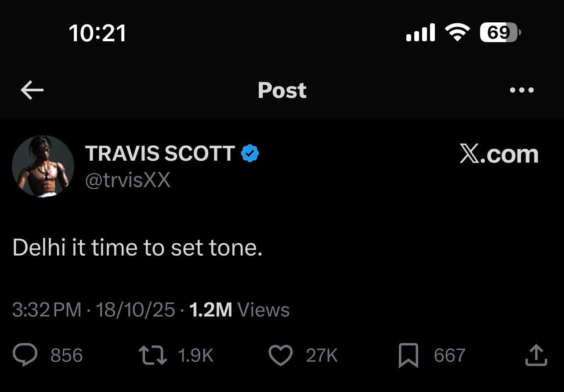
Task: Open the profile picture thumbnail
Action: (43, 166)
